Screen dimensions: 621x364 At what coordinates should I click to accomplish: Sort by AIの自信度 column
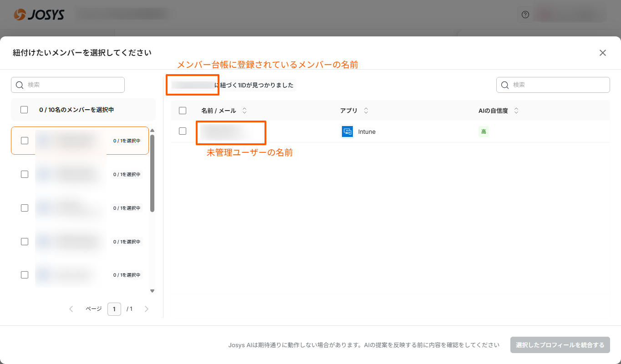point(516,111)
